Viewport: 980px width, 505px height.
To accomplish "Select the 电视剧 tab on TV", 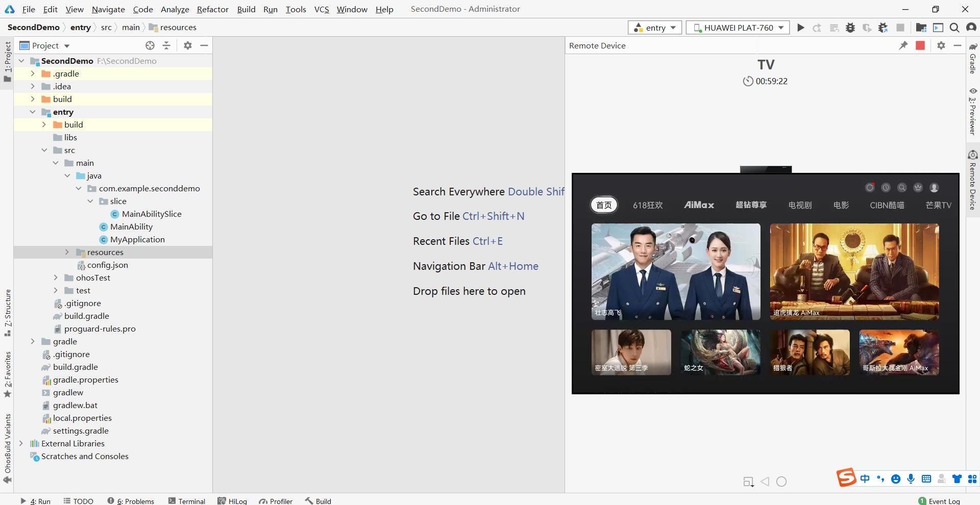I will click(800, 205).
